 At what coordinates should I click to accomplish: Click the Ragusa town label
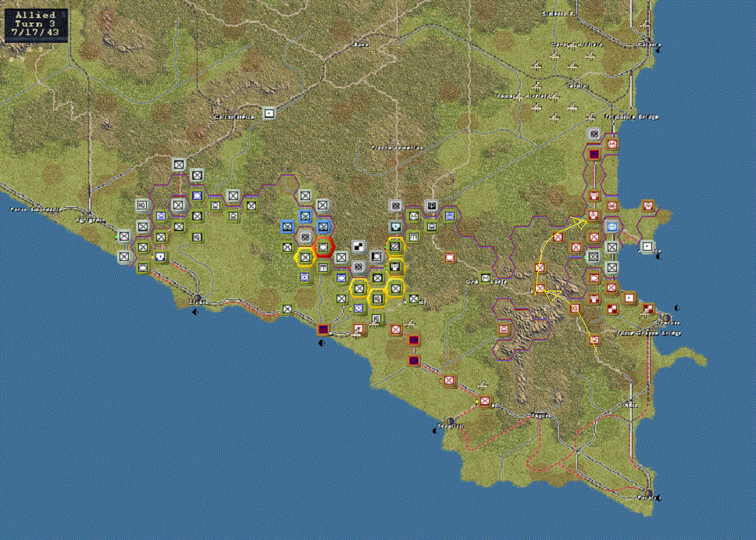click(540, 416)
